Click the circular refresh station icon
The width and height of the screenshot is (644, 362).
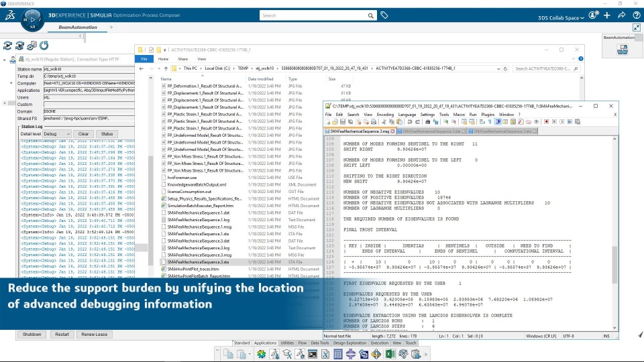[x=44, y=45]
